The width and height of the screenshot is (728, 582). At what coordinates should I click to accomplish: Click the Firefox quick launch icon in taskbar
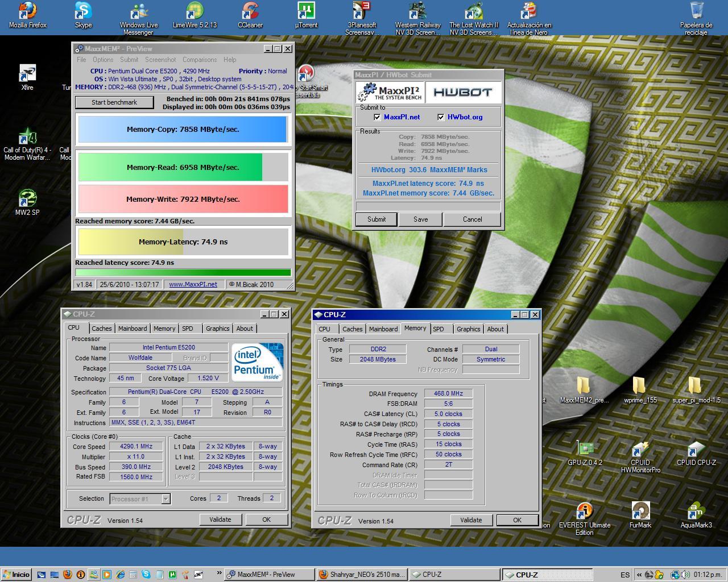(x=68, y=575)
